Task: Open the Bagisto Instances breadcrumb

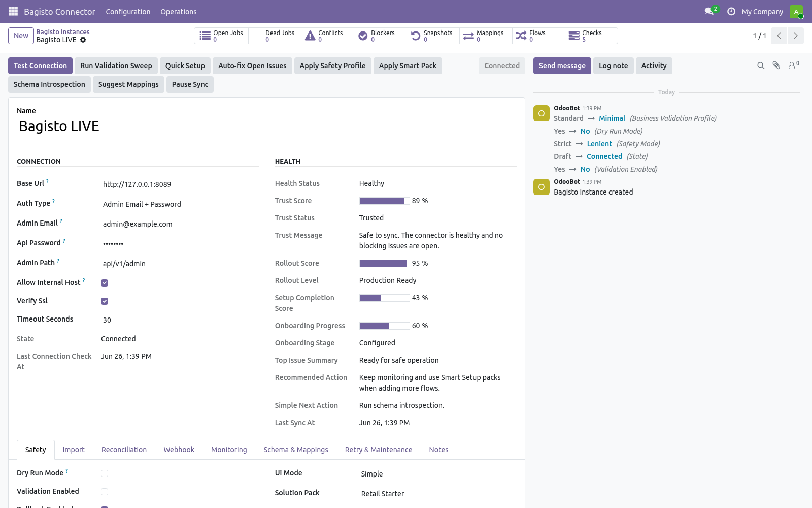Action: (63, 31)
